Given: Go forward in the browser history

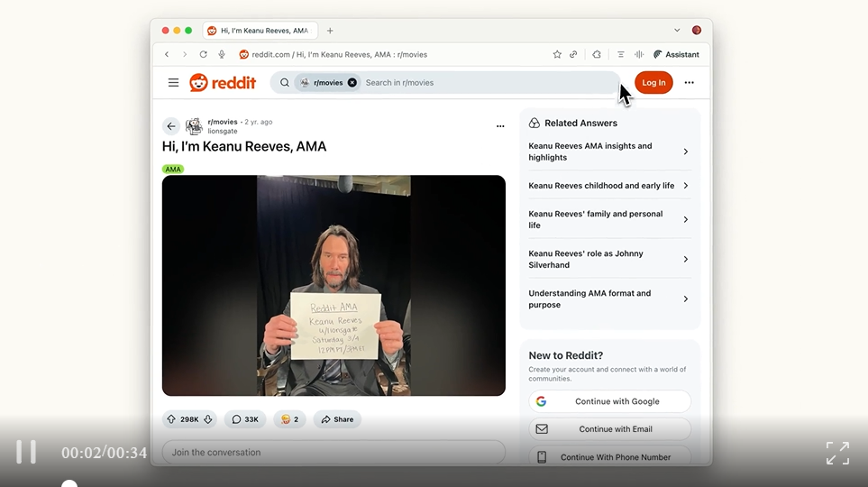Looking at the screenshot, I should (x=185, y=54).
